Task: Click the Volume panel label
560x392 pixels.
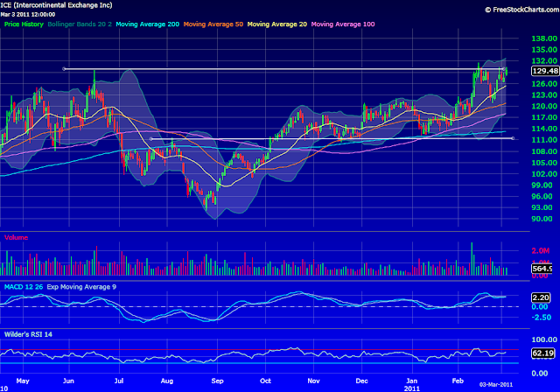Action: coord(16,237)
